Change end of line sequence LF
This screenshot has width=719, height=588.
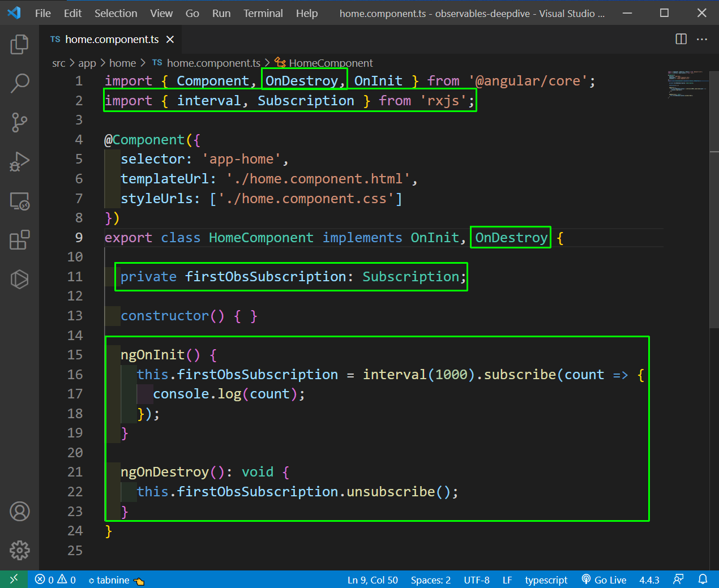[x=507, y=580]
